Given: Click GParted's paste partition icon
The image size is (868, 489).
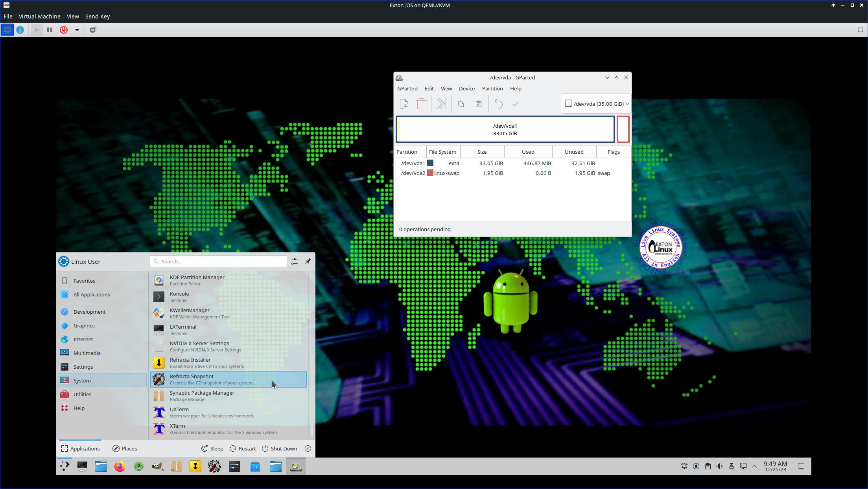Looking at the screenshot, I should [x=479, y=104].
